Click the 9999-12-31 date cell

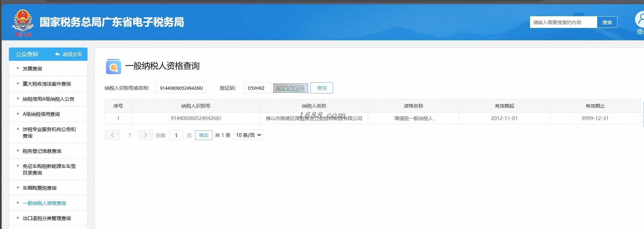pyautogui.click(x=595, y=118)
